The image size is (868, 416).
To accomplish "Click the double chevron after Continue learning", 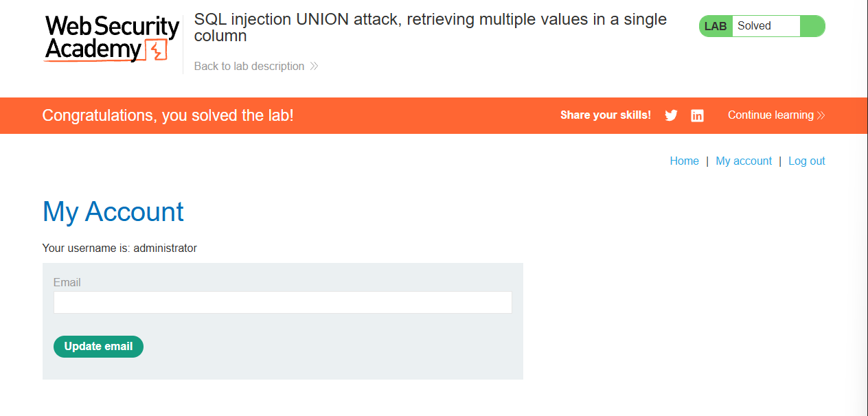I will pos(821,115).
